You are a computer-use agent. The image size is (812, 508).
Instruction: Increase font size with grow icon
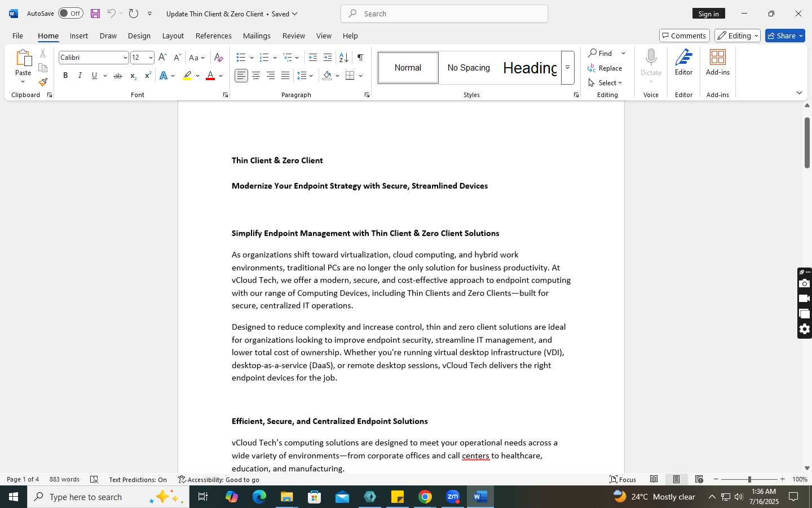[162, 58]
